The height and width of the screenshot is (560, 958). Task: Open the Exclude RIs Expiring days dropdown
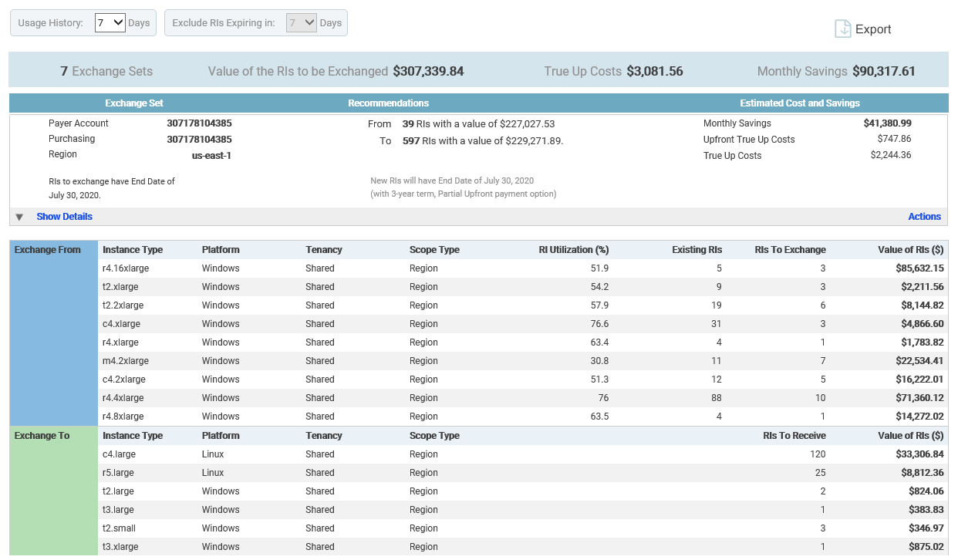click(301, 23)
